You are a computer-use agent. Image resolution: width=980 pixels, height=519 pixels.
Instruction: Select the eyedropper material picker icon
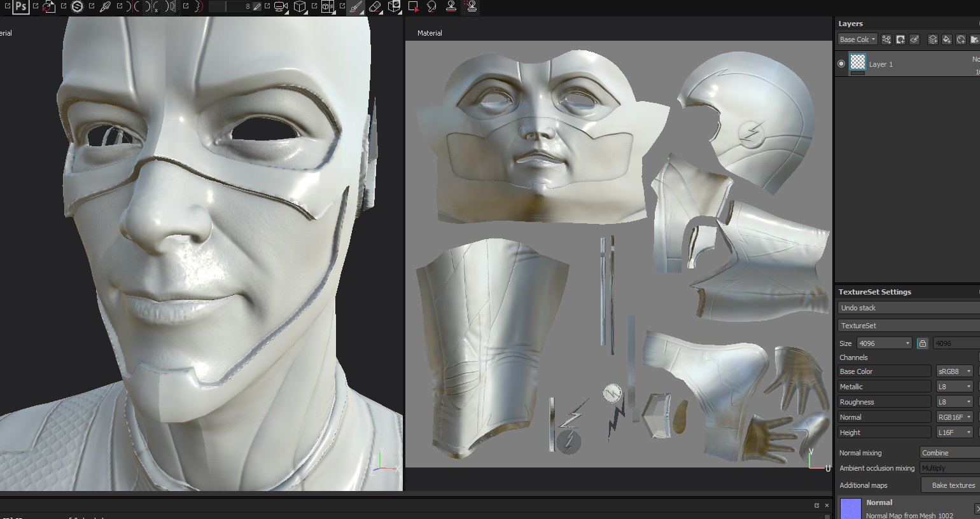[105, 6]
